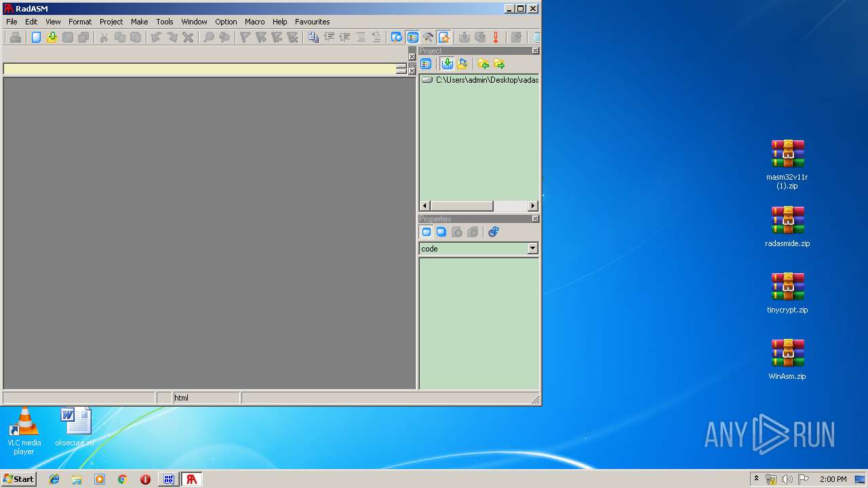The image size is (868, 488).
Task: Toggle file browser icon in Project panel
Action: (426, 64)
